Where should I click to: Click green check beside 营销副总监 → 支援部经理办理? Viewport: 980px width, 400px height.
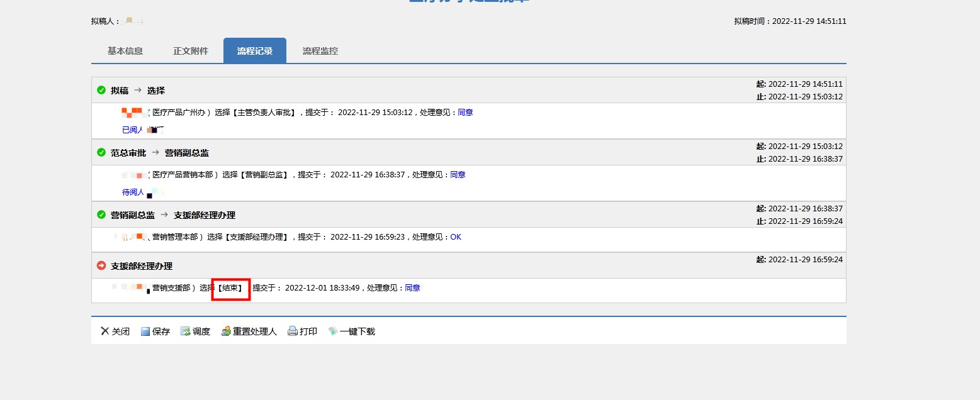[101, 214]
